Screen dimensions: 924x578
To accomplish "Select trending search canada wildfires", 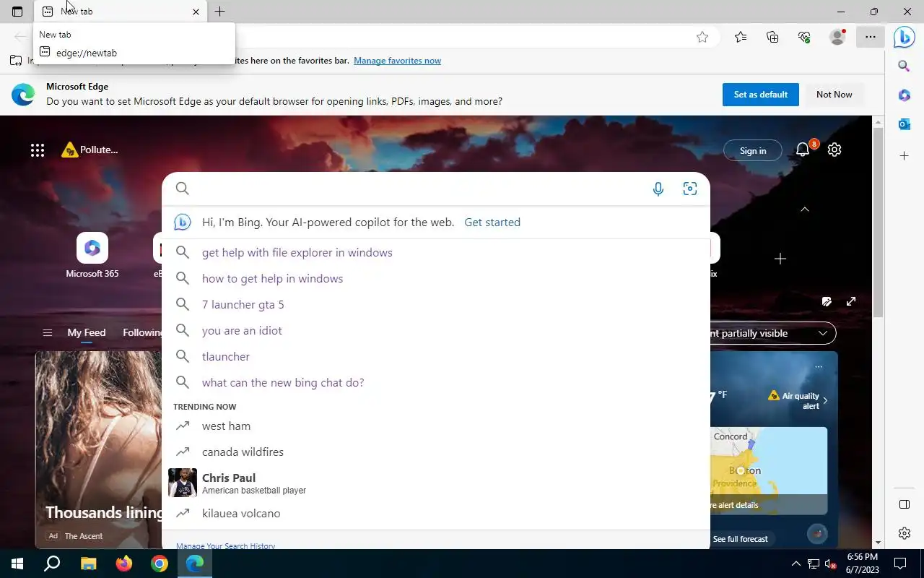I will tap(436, 452).
